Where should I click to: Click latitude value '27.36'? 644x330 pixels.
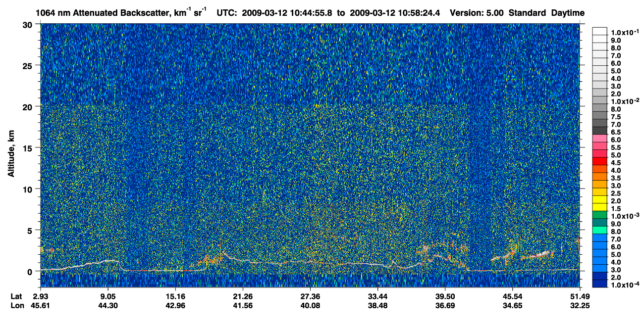pos(310,296)
